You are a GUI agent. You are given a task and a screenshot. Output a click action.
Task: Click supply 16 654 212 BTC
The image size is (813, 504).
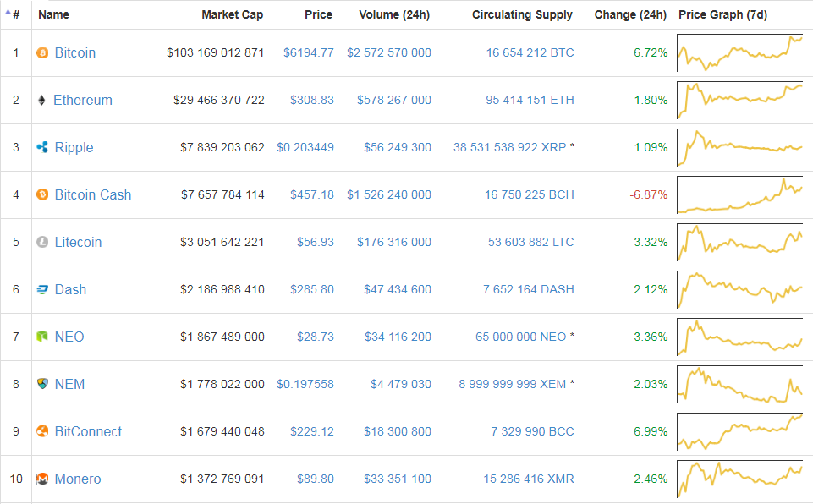point(530,53)
